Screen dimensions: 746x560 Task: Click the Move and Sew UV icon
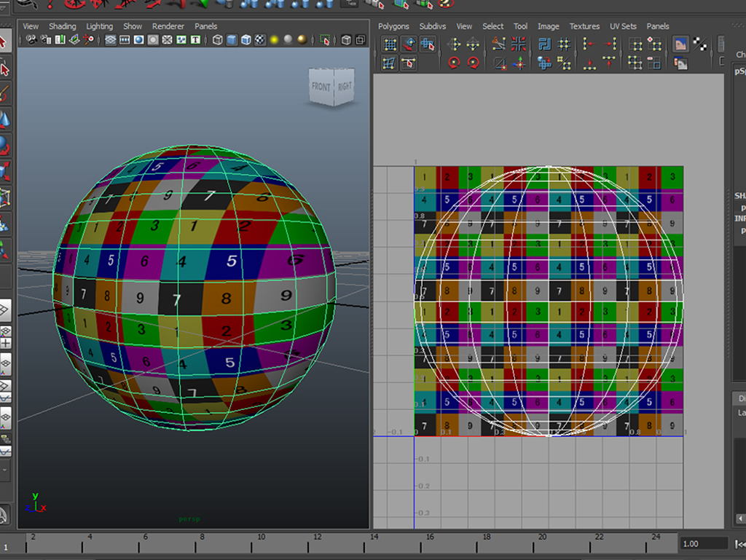click(x=519, y=63)
